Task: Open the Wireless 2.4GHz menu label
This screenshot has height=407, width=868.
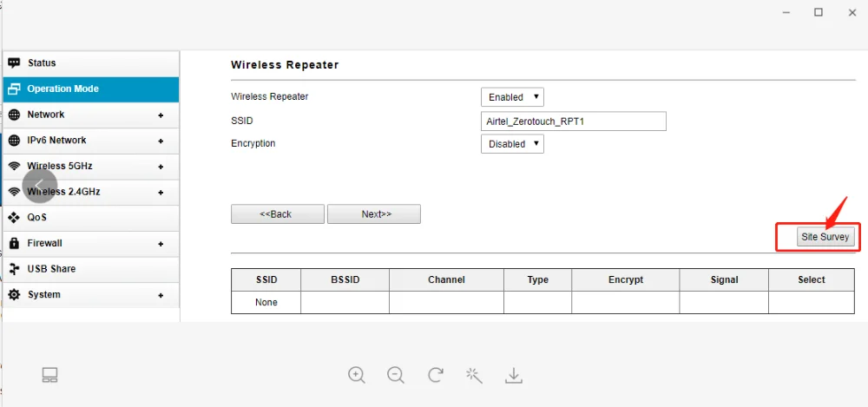Action: click(x=63, y=192)
